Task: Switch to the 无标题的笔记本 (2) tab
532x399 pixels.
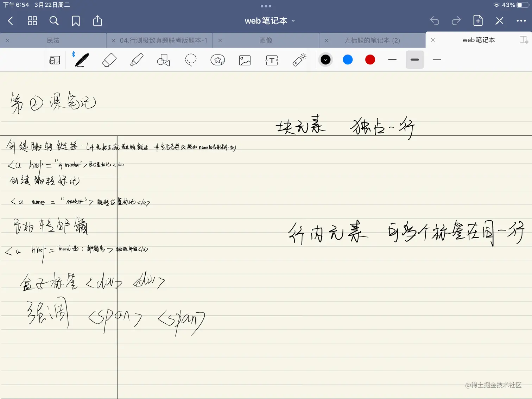Action: [372, 40]
